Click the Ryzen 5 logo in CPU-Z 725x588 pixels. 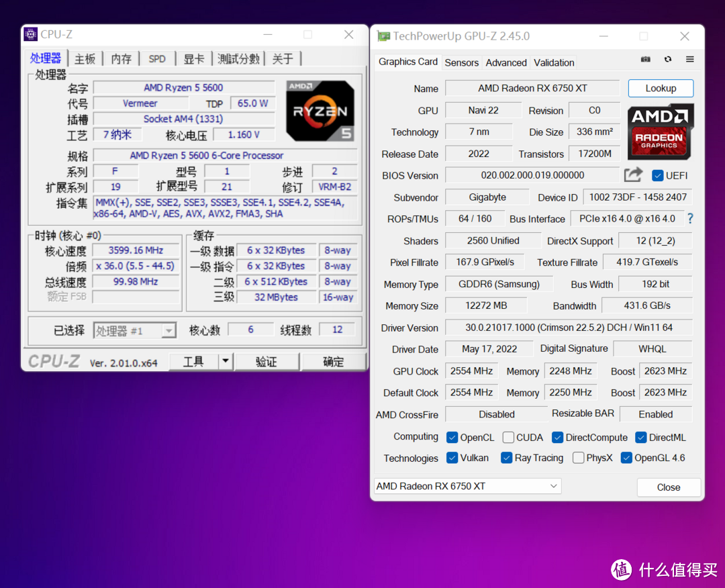coord(320,111)
